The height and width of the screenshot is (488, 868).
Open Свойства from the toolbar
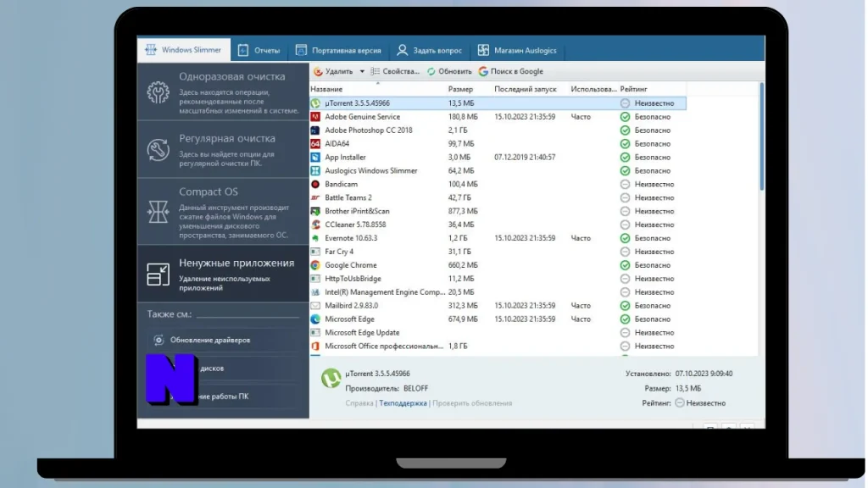[x=395, y=71]
